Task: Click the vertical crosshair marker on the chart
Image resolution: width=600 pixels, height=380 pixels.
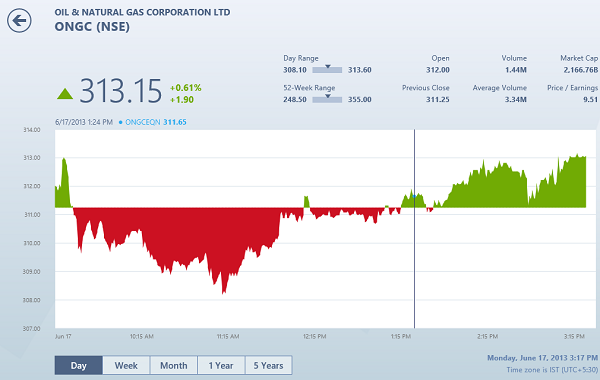Action: coord(414,229)
